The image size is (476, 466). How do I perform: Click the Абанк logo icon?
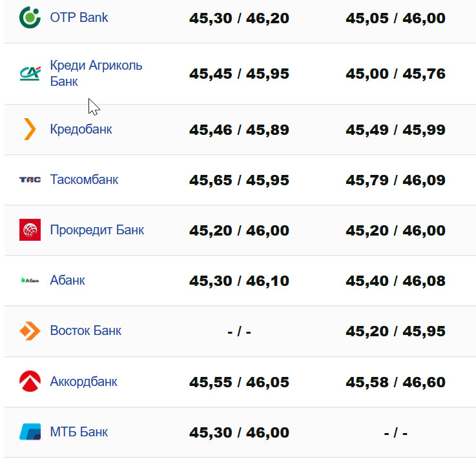click(x=30, y=280)
